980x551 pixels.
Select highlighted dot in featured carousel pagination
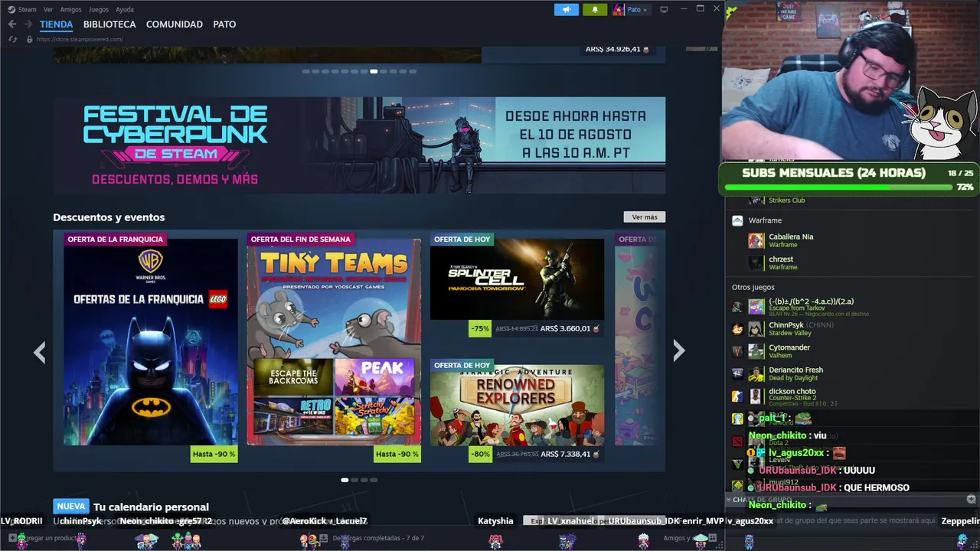coord(374,71)
